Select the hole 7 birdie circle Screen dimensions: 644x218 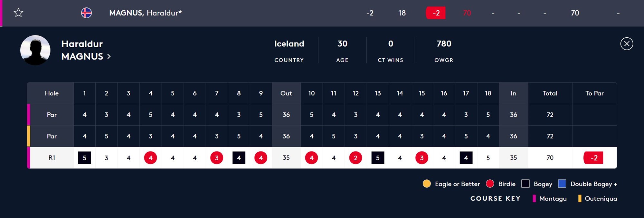[217, 158]
